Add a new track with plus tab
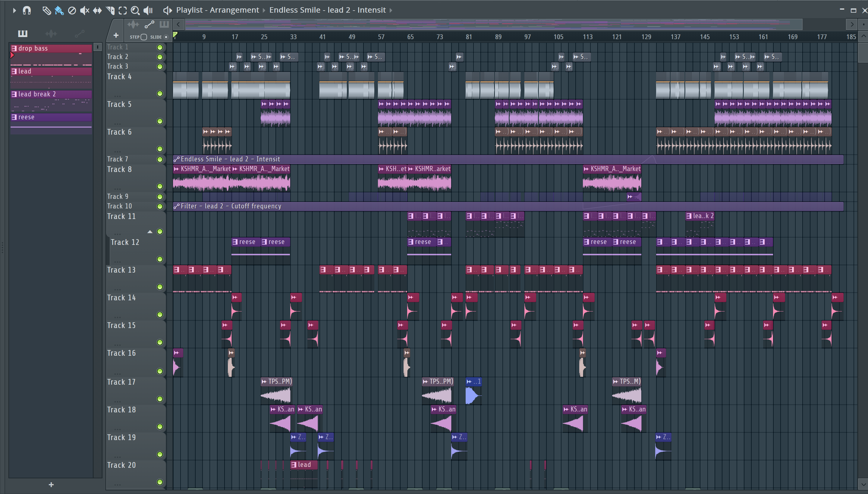 (116, 35)
